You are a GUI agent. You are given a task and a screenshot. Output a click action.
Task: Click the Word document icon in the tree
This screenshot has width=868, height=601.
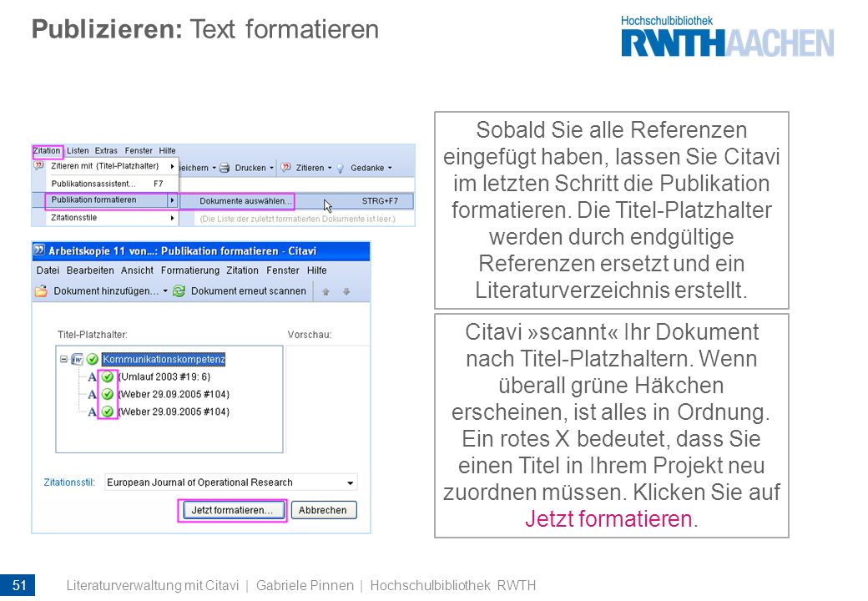(x=77, y=359)
